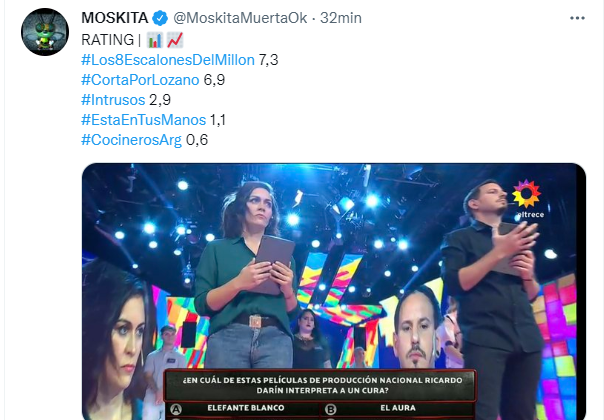Open hashtag #CocinerosArg
The width and height of the screenshot is (604, 420).
point(131,140)
